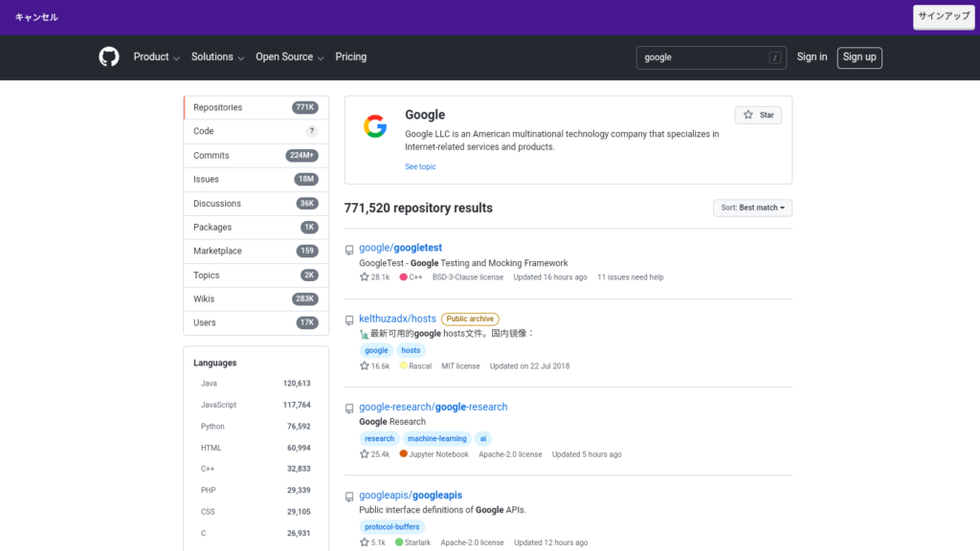Image resolution: width=980 pixels, height=551 pixels.
Task: Click the star count icon for googletest
Action: (x=365, y=277)
